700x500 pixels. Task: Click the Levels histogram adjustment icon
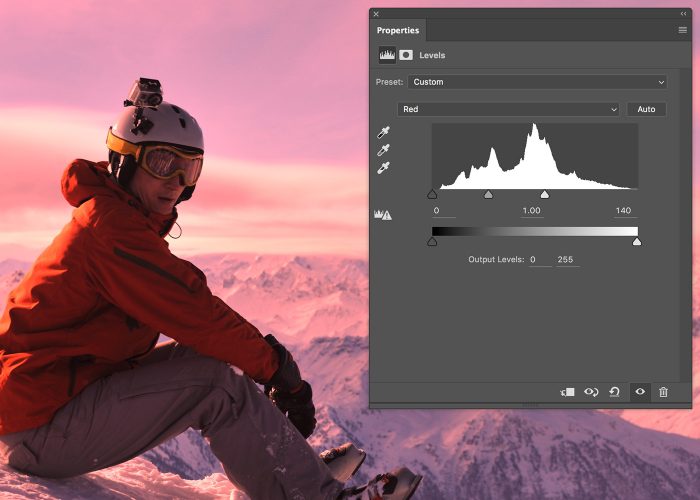pos(386,55)
